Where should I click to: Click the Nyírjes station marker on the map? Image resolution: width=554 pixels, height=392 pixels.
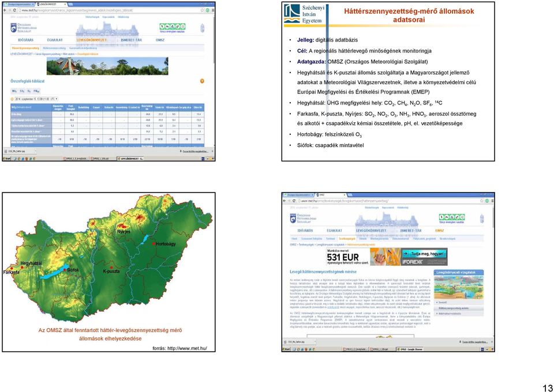coord(124,226)
